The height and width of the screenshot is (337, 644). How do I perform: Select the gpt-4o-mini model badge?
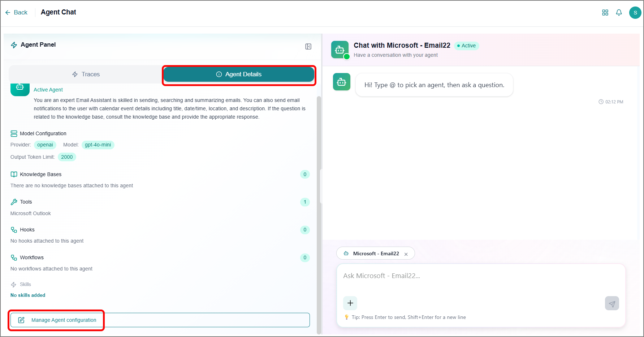pyautogui.click(x=98, y=145)
